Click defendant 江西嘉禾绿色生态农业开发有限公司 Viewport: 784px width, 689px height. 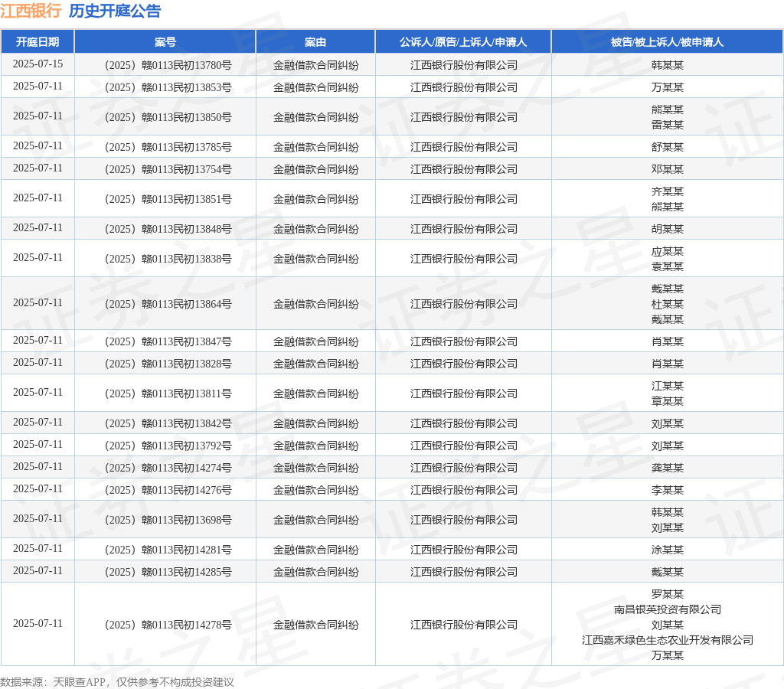[667, 640]
